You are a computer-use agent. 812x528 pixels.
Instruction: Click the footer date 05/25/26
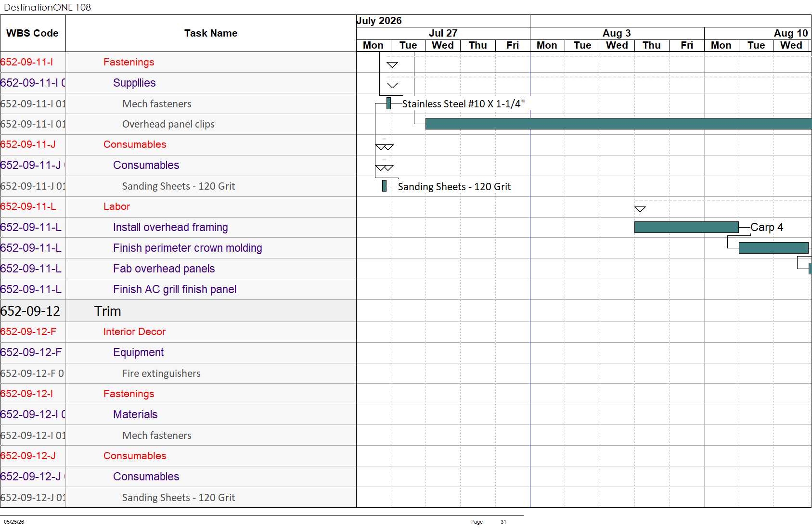(14, 522)
